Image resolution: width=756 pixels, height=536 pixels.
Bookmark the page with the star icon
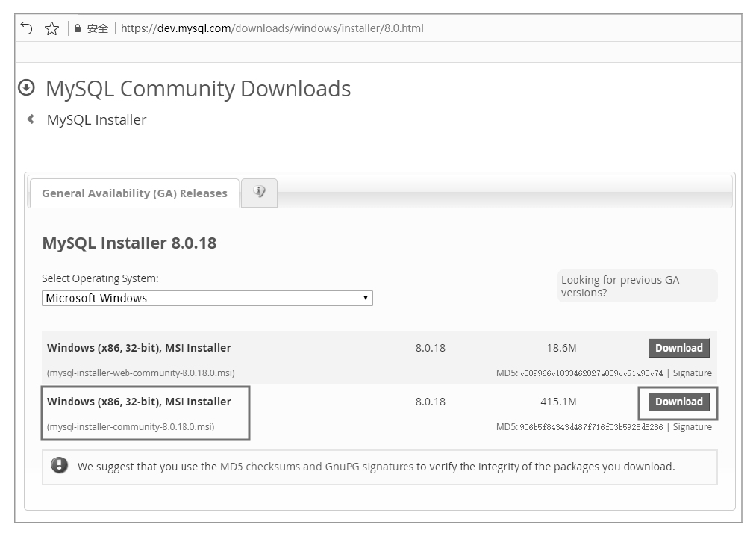pos(51,28)
